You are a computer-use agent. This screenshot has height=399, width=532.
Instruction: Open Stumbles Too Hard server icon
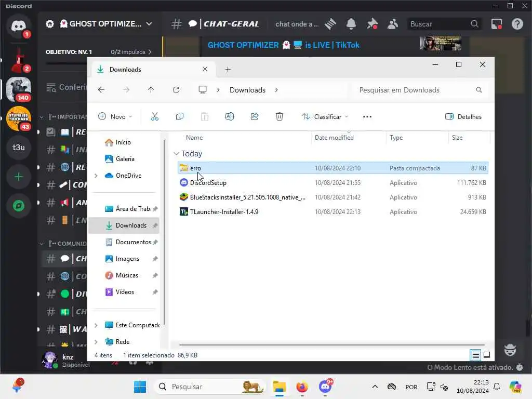19,118
